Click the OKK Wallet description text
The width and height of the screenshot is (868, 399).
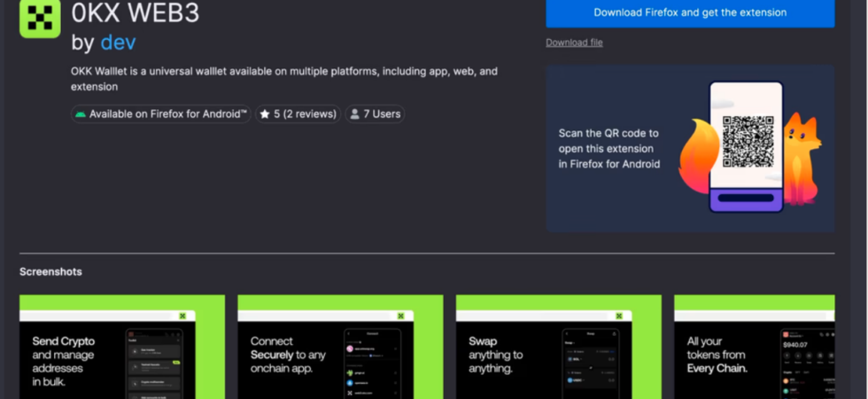[284, 79]
